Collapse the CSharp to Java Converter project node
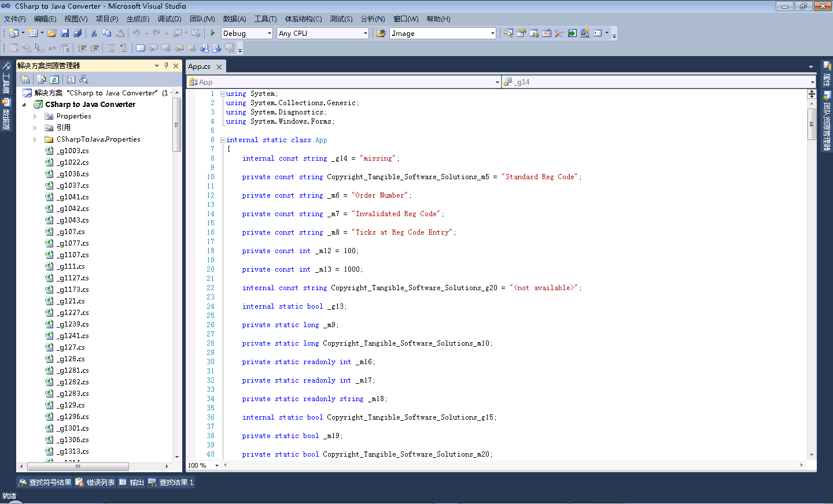 (24, 105)
